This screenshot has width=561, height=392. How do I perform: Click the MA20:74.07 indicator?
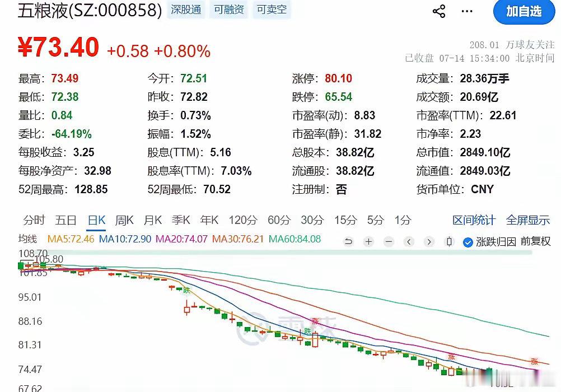coord(181,239)
